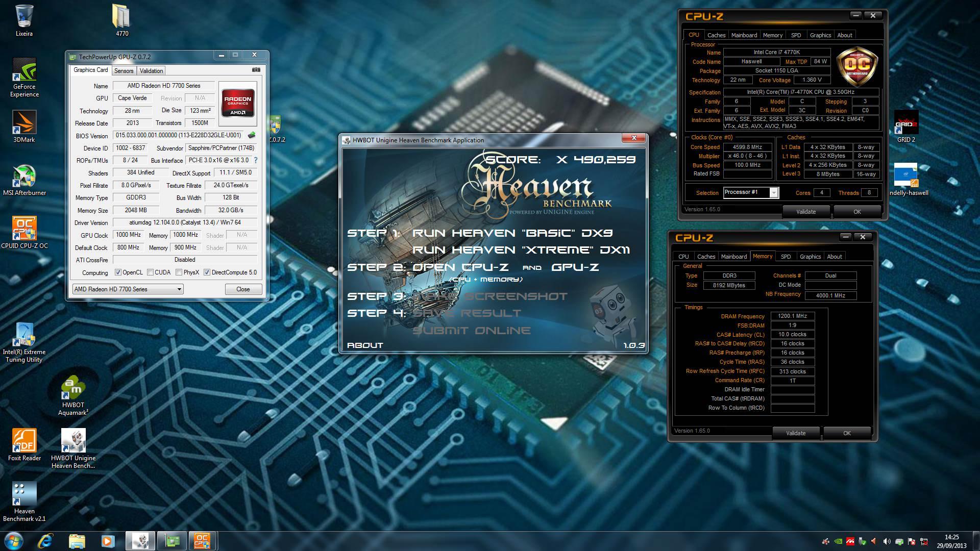Click OK in top CPU-Z window

coord(857,212)
